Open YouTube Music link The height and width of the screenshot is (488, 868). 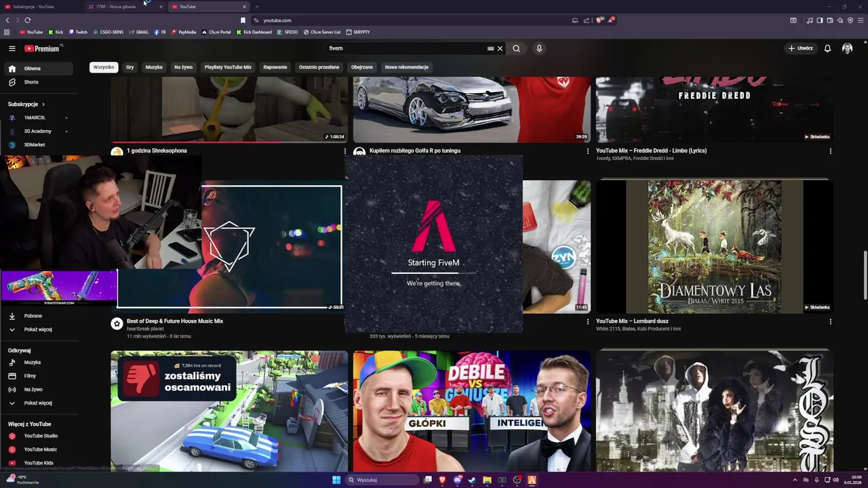point(39,449)
